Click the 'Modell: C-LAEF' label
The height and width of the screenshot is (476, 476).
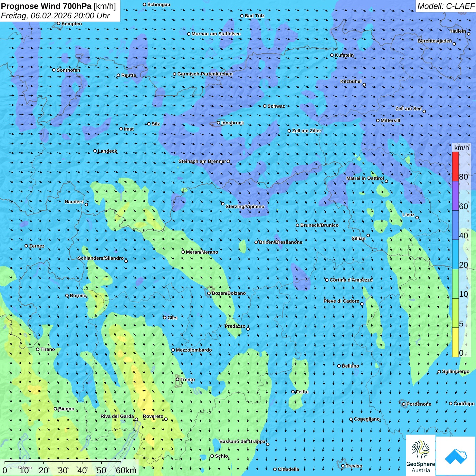point(446,6)
